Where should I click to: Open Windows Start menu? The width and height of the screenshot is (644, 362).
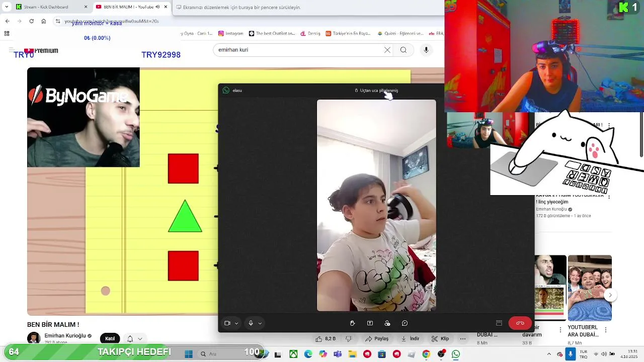click(189, 354)
